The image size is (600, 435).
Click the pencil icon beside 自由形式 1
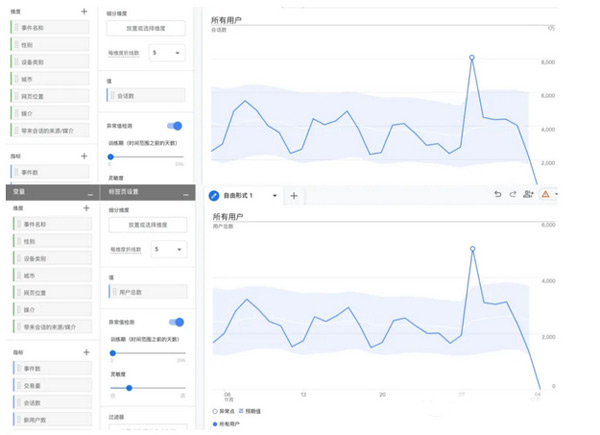pyautogui.click(x=213, y=195)
